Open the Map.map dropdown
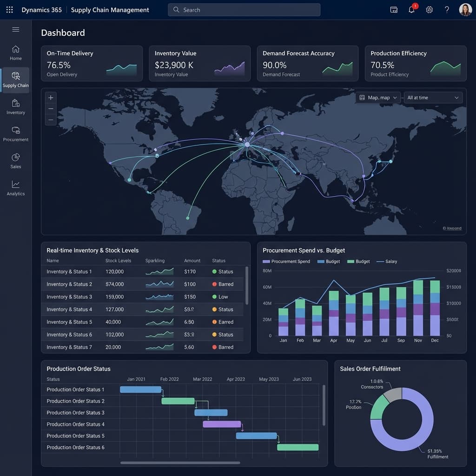 tap(377, 98)
